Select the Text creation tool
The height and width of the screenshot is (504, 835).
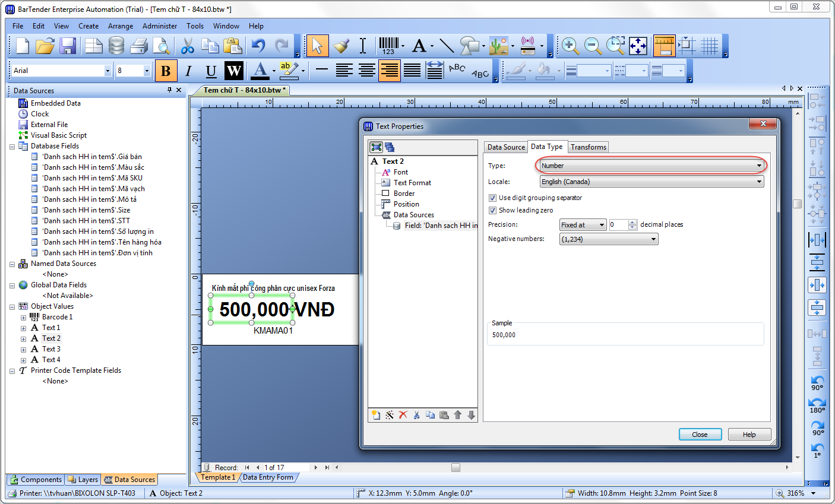pos(419,46)
